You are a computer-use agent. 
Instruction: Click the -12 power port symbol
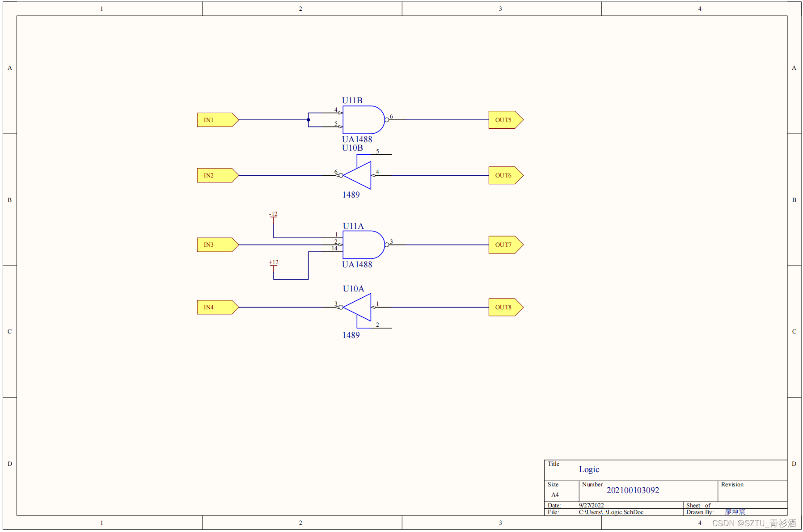273,215
